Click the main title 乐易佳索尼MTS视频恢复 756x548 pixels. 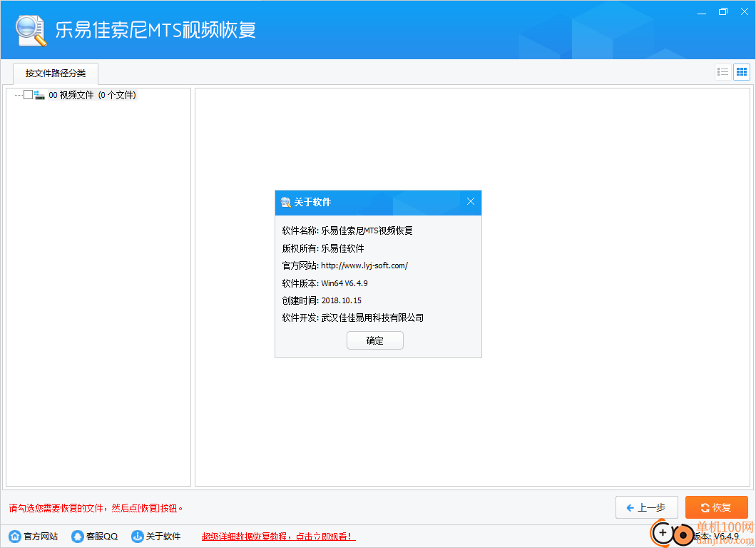pos(155,30)
